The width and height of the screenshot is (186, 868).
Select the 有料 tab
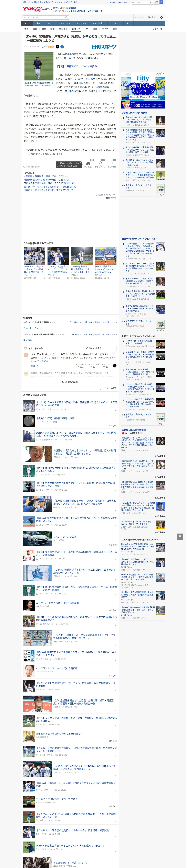point(129,24)
